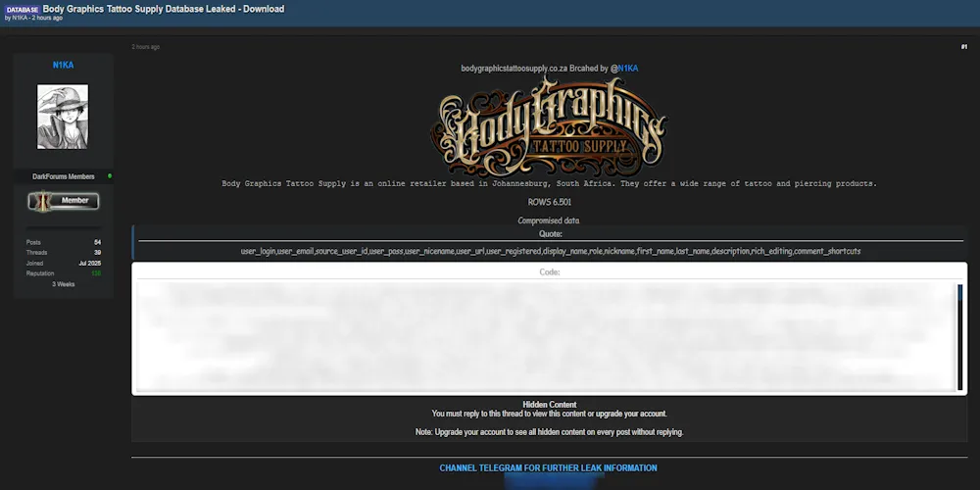Open the Body Graphics Tattoo Supply logo
The image size is (980, 490).
550,126
